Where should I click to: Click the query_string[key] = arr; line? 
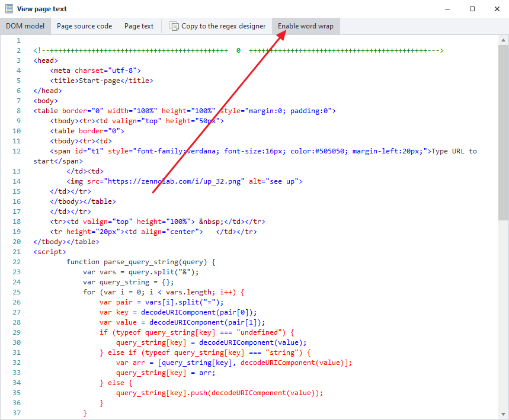(x=165, y=372)
